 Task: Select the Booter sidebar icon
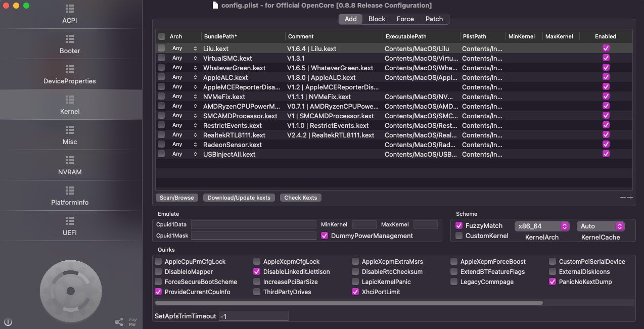(70, 39)
